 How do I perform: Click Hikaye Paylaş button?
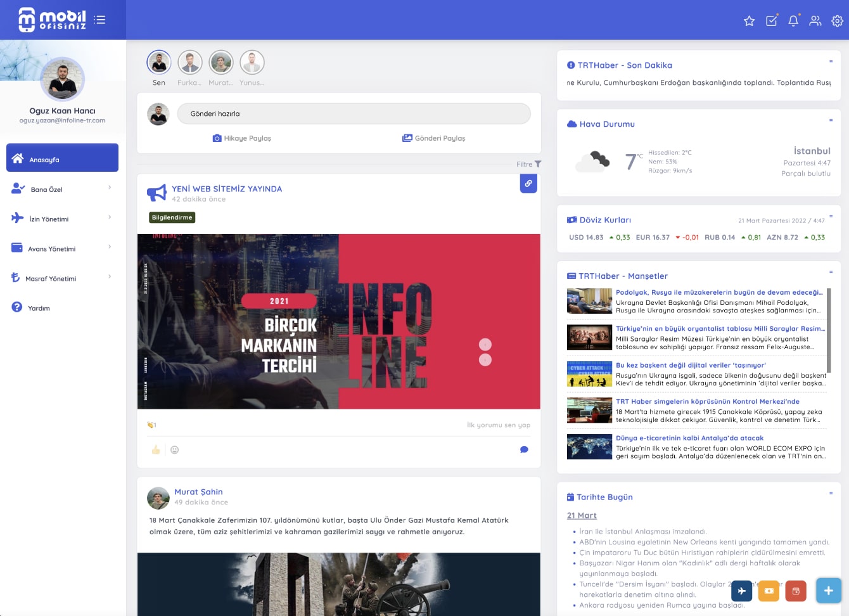coord(242,138)
